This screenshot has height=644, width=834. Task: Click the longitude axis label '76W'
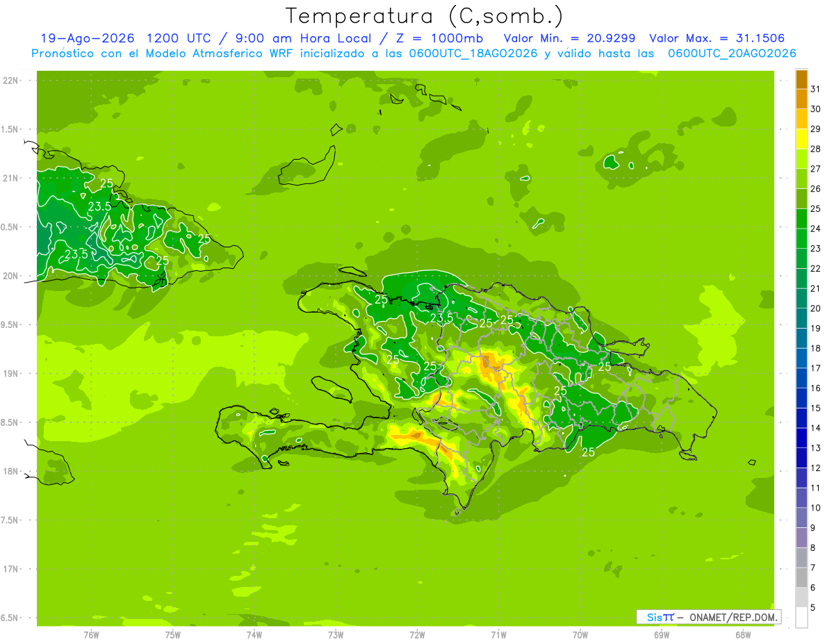pos(91,636)
